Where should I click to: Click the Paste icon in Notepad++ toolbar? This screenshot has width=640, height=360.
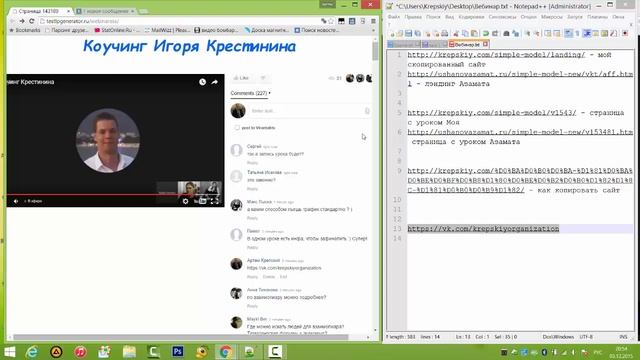click(474, 33)
